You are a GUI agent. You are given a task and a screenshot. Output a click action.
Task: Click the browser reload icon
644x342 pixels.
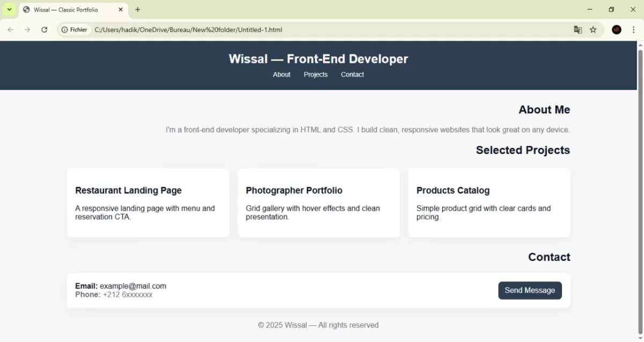[x=45, y=30]
